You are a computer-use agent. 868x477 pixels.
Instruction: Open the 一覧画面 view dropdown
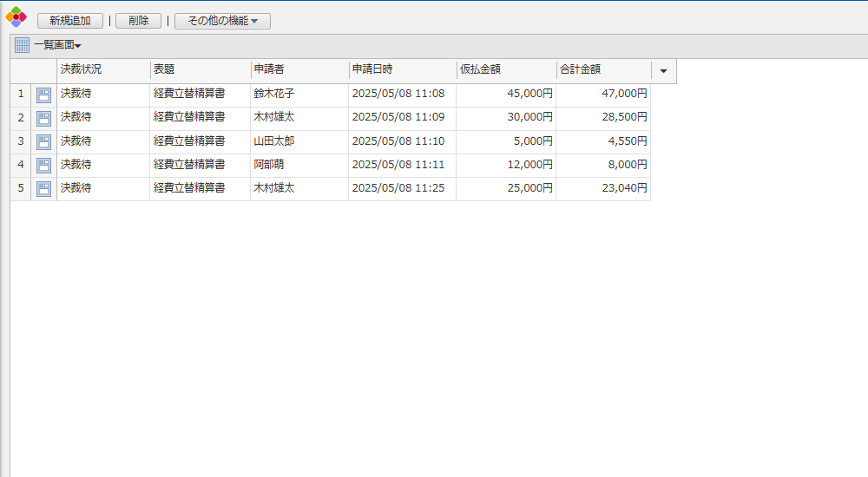pos(57,45)
